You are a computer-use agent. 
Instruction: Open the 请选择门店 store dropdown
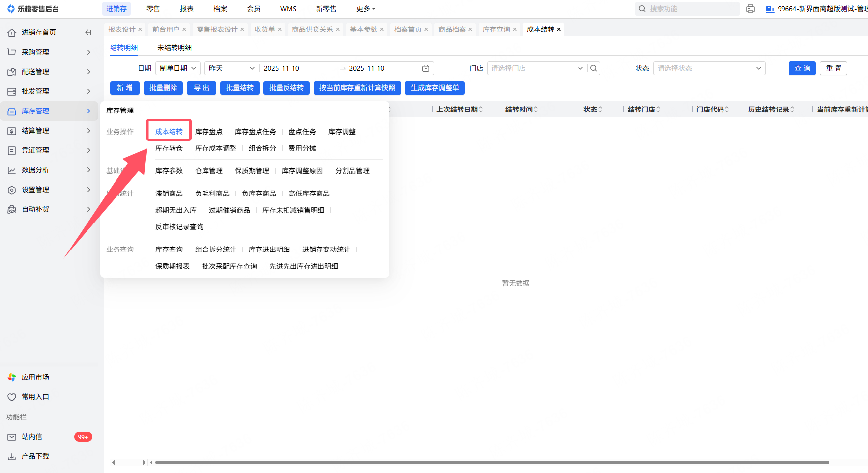click(536, 68)
